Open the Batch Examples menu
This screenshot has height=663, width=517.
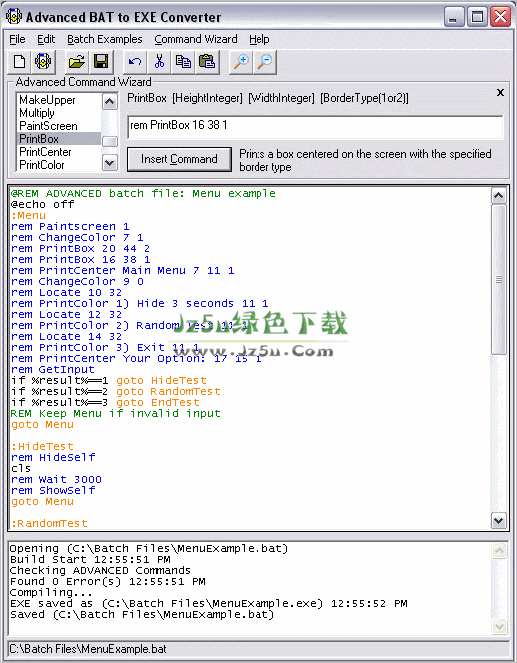point(105,39)
